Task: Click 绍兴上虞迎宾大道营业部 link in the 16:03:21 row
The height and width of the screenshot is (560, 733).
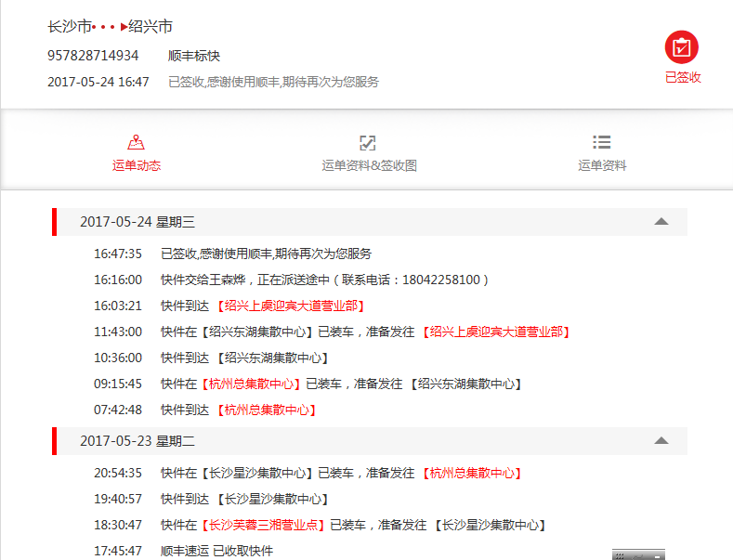Action: [x=291, y=306]
